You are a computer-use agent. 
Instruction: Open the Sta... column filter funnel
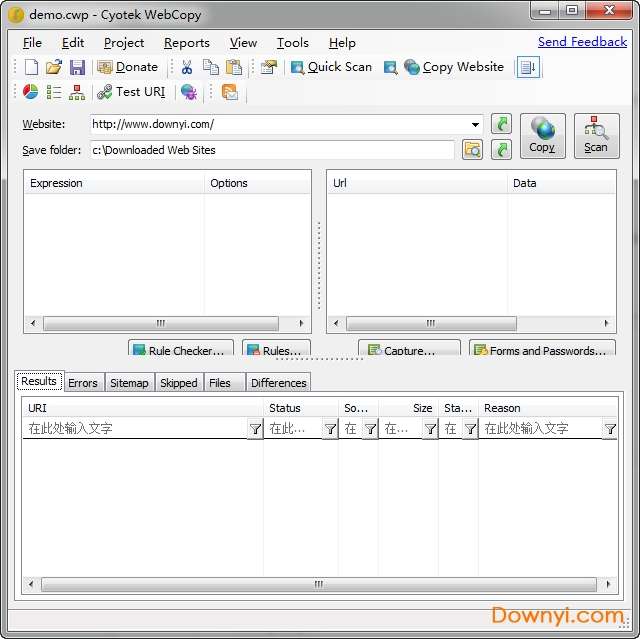point(470,429)
